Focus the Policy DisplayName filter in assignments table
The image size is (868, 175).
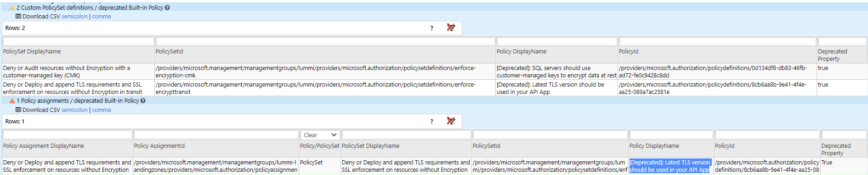[x=671, y=134]
